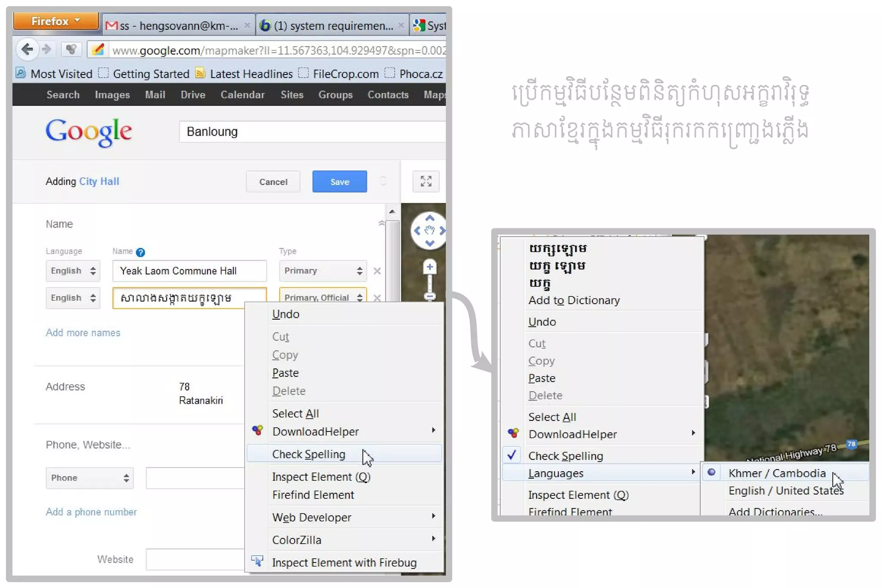Viewport: 882px width, 588px height.
Task: Open Calendar in Google top bar
Action: 242,95
